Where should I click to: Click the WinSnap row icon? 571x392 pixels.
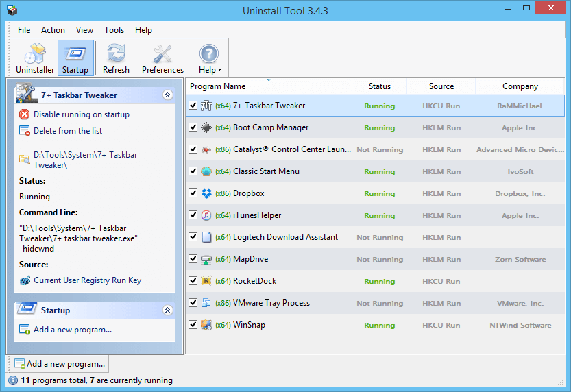[x=206, y=325]
